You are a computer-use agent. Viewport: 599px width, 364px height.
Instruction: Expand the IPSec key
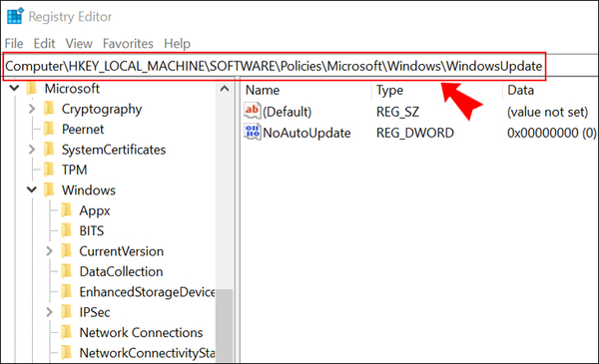tap(49, 312)
